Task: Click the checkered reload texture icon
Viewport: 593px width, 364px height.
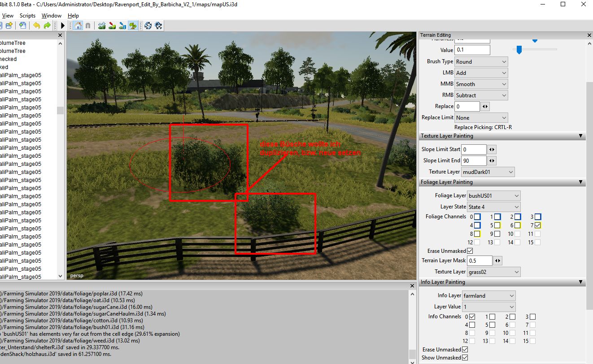Action: coord(158,26)
